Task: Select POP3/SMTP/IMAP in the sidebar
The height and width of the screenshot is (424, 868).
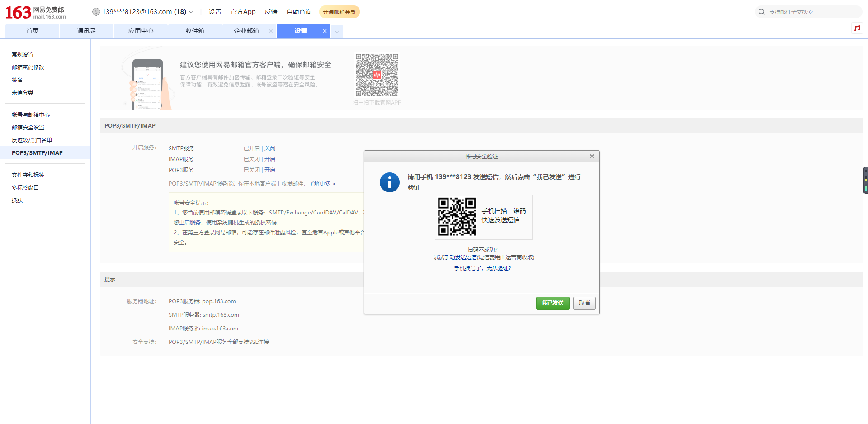Action: (45, 152)
